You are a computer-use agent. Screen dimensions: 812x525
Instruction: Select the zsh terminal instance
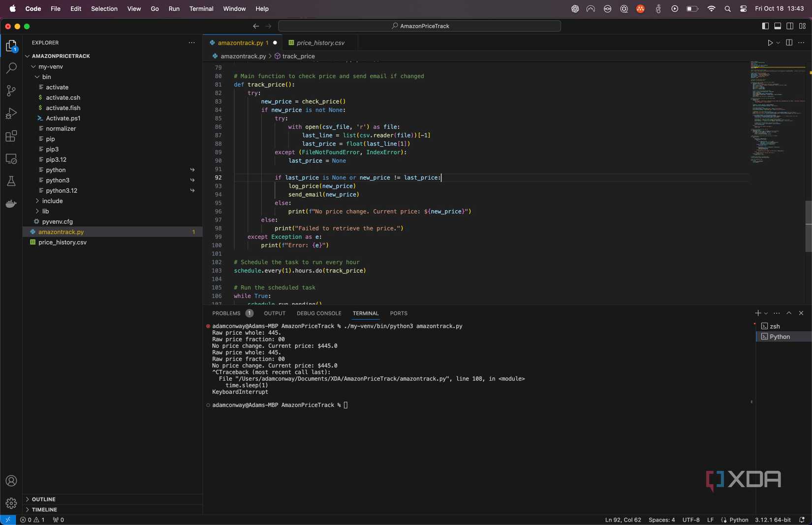pos(783,326)
